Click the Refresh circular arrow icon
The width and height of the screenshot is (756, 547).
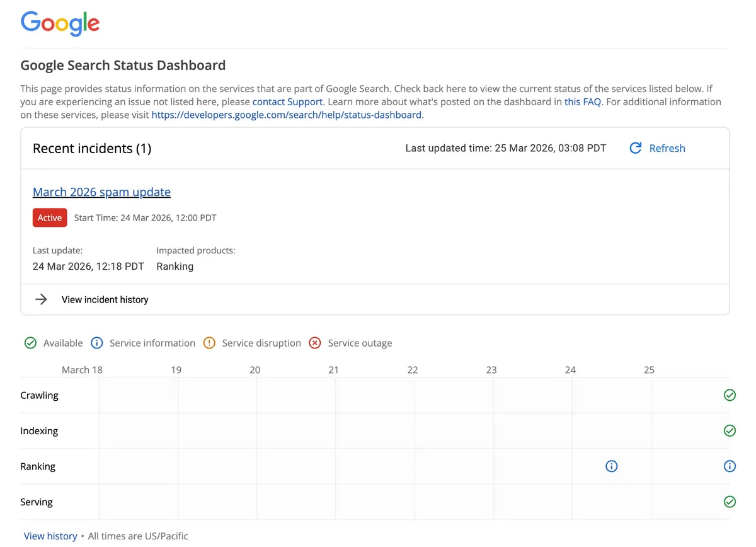(636, 148)
